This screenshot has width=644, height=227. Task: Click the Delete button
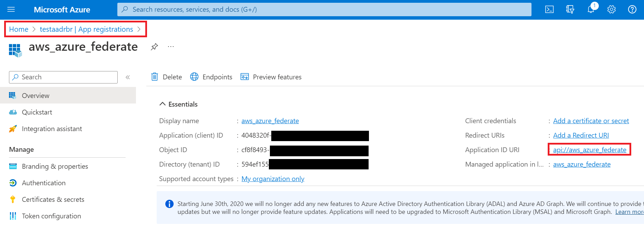coord(167,77)
